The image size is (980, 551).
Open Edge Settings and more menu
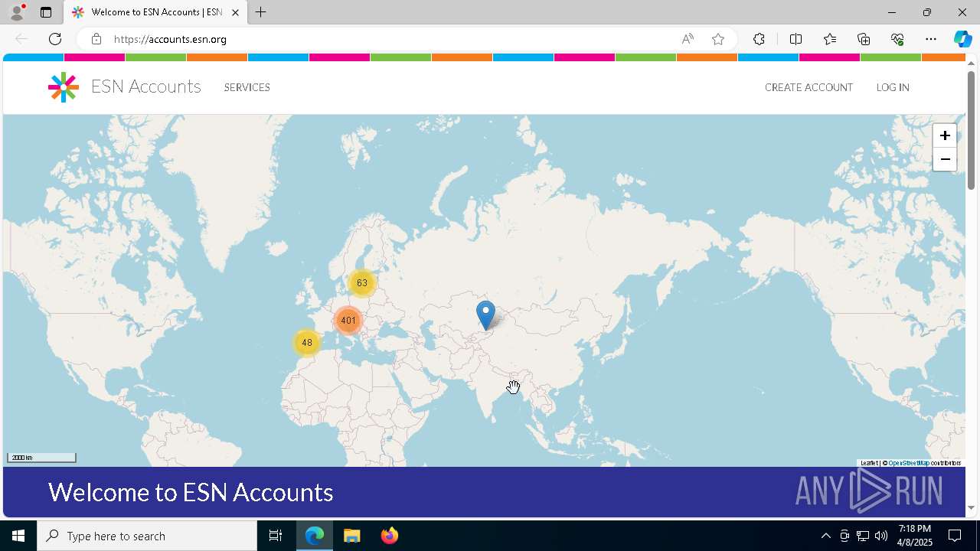(x=931, y=39)
